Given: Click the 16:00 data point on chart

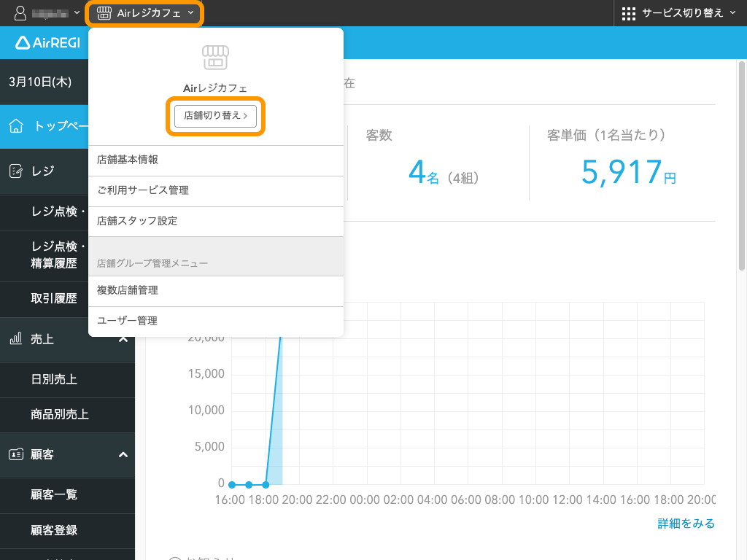Looking at the screenshot, I should (232, 485).
